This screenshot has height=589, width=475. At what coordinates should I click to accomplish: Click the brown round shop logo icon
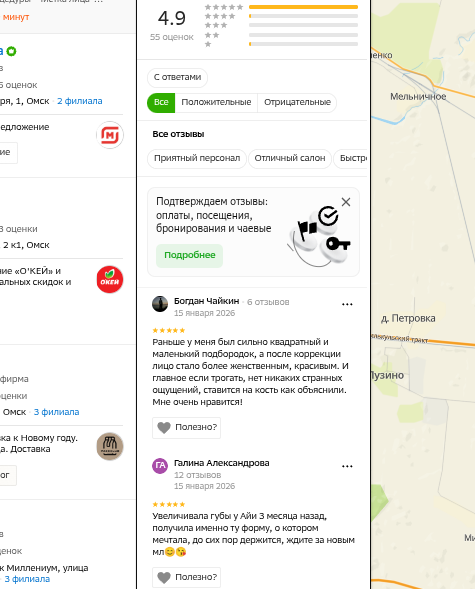[x=110, y=446]
